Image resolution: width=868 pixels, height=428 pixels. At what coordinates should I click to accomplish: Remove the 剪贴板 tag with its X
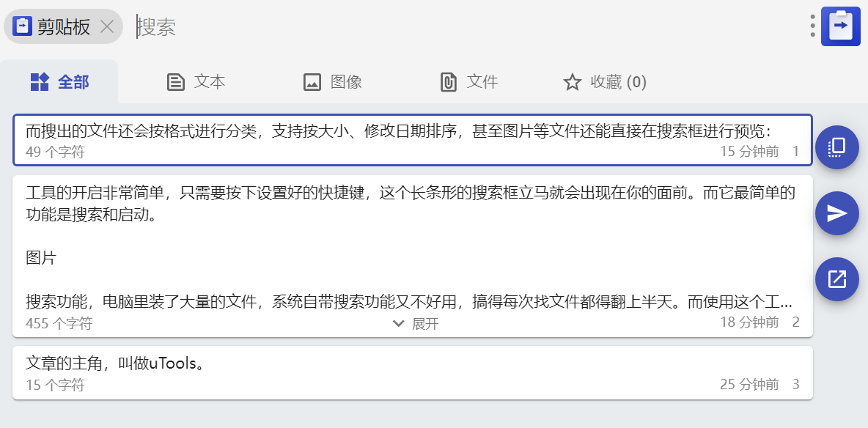click(107, 26)
